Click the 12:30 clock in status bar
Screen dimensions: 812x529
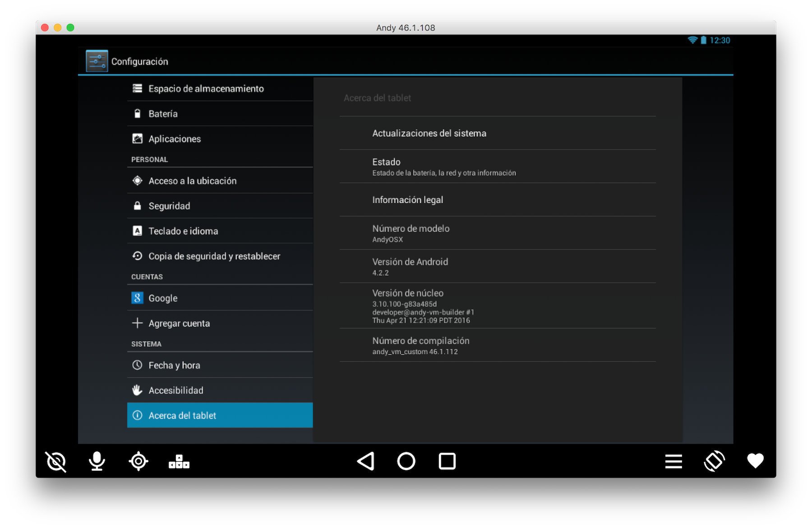pyautogui.click(x=720, y=40)
